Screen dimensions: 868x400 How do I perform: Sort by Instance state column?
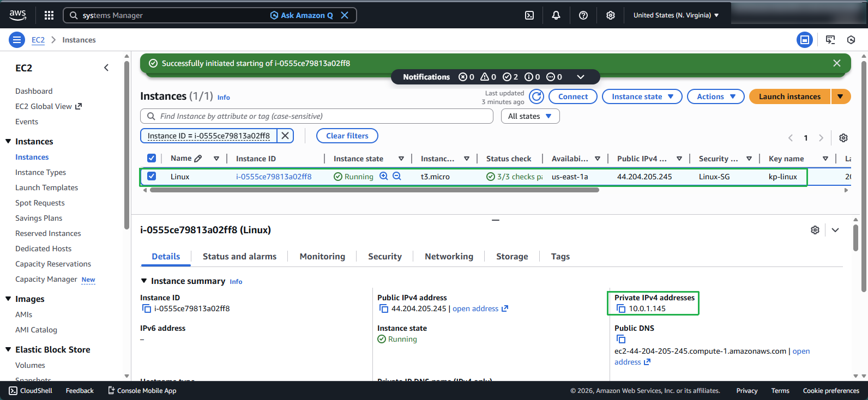click(x=401, y=159)
